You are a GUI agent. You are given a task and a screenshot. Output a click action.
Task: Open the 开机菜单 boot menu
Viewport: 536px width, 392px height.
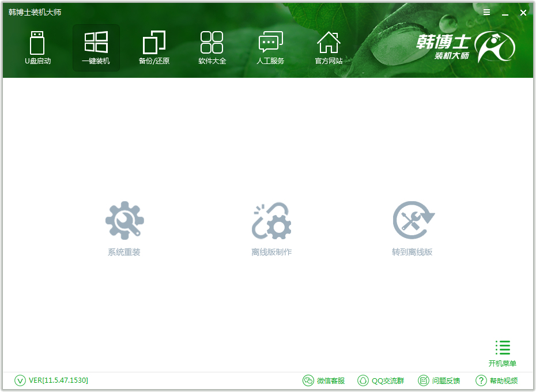click(502, 352)
